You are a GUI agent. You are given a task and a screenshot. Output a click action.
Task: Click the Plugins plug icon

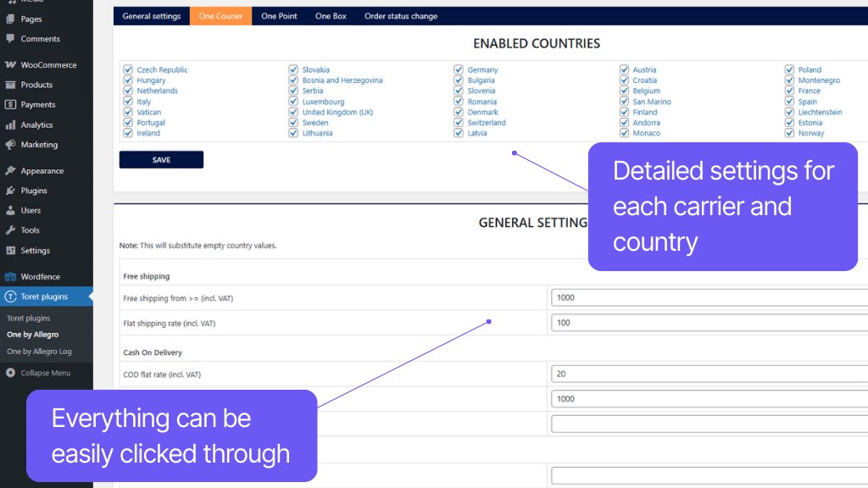(x=10, y=191)
